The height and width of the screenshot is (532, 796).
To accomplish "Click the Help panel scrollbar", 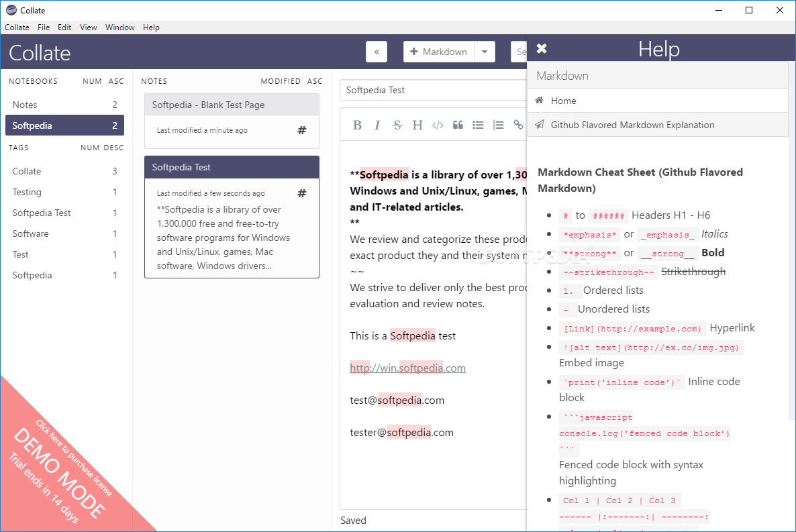I will [x=792, y=242].
